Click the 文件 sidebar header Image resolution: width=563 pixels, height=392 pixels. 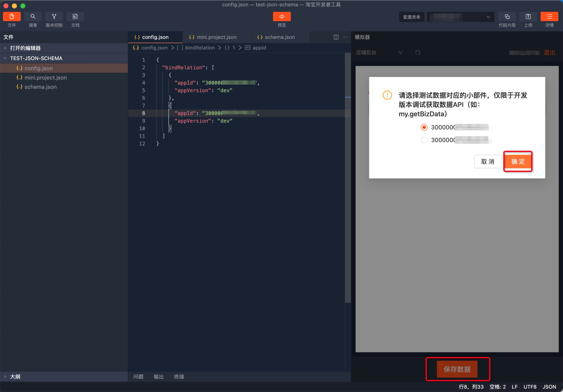[x=8, y=37]
